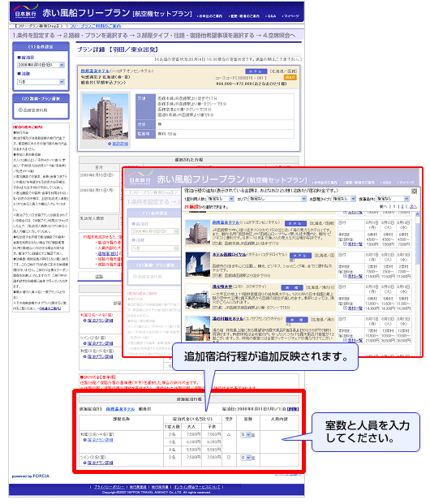Expand 素材一覧 plus icon in ホテル函館ロイヤル row
This screenshot has height=504, width=430.
click(x=345, y=276)
